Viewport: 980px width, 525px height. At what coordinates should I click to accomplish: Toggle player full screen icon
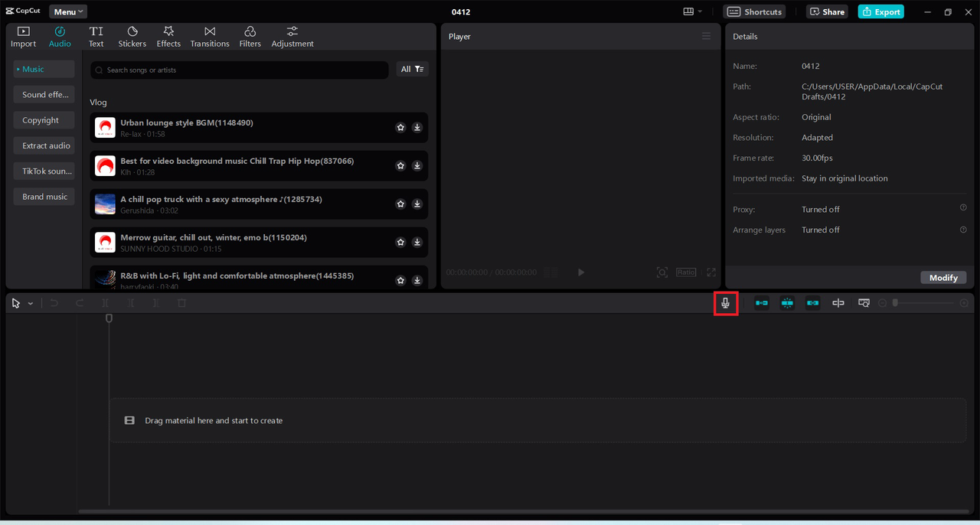coord(711,272)
